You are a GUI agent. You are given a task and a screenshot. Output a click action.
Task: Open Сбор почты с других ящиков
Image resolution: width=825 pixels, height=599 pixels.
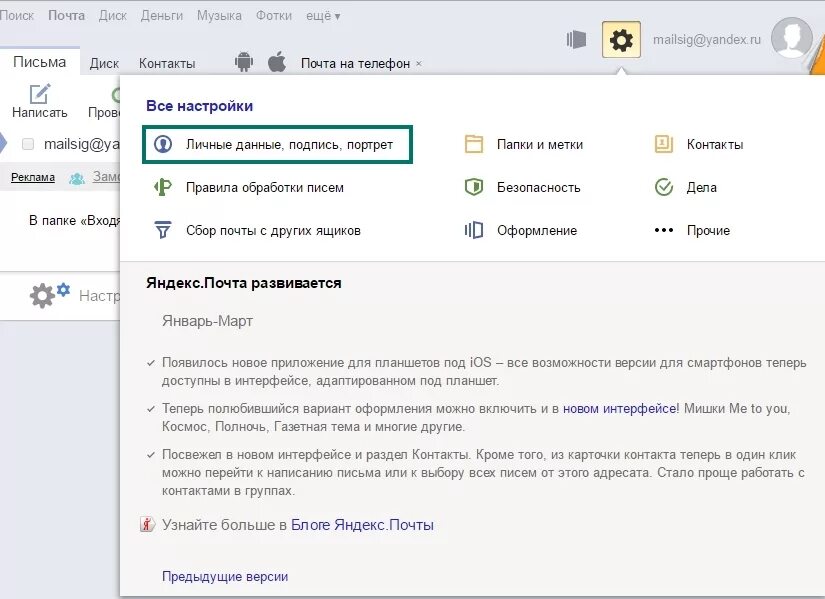273,231
